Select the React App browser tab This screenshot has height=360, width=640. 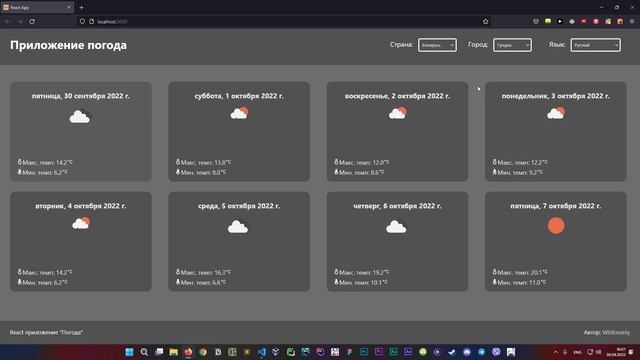point(37,7)
